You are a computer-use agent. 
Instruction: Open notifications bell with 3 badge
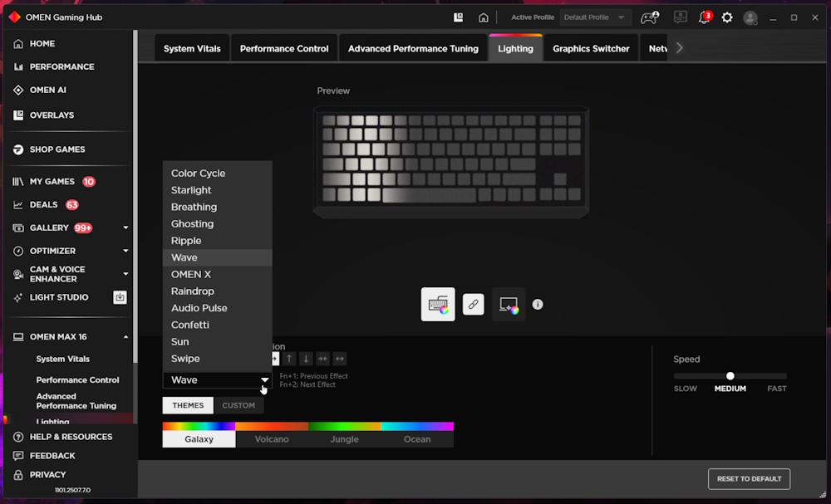coord(705,17)
